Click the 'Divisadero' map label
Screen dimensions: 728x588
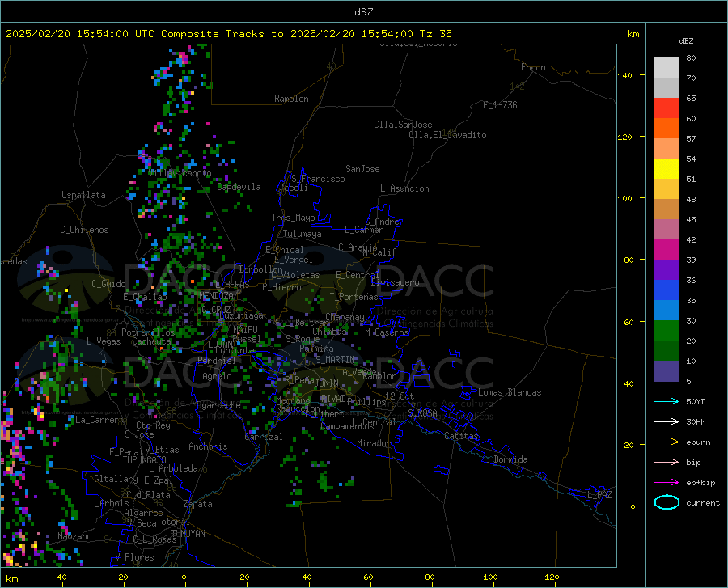pyautogui.click(x=395, y=282)
